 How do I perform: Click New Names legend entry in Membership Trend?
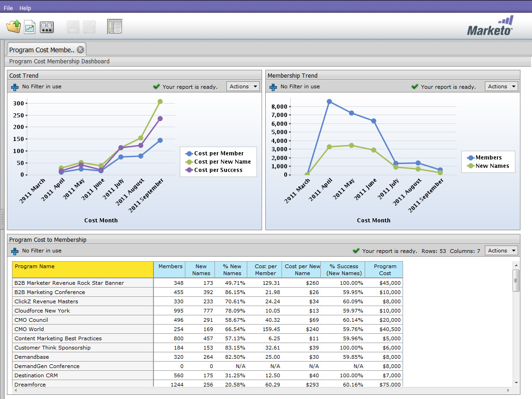[x=488, y=166]
